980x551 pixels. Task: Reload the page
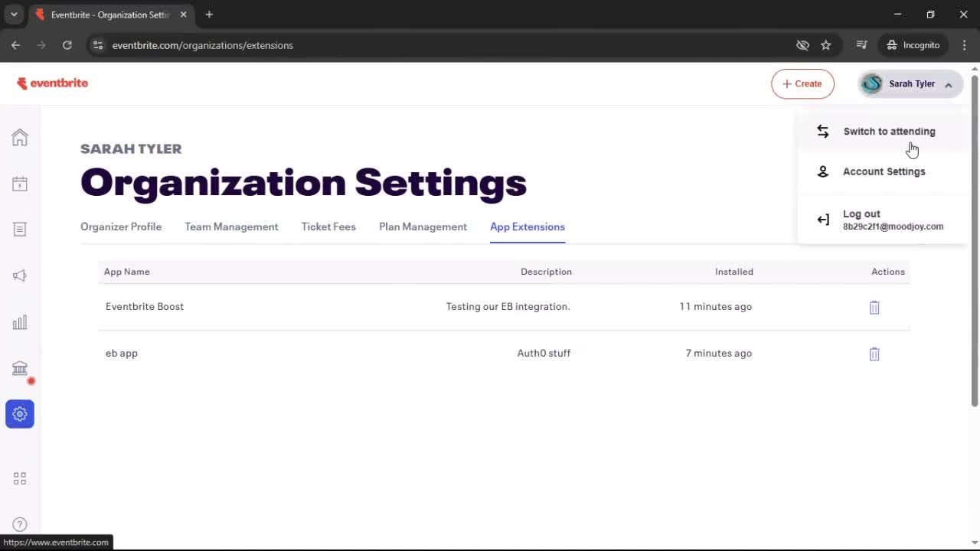coord(67,45)
